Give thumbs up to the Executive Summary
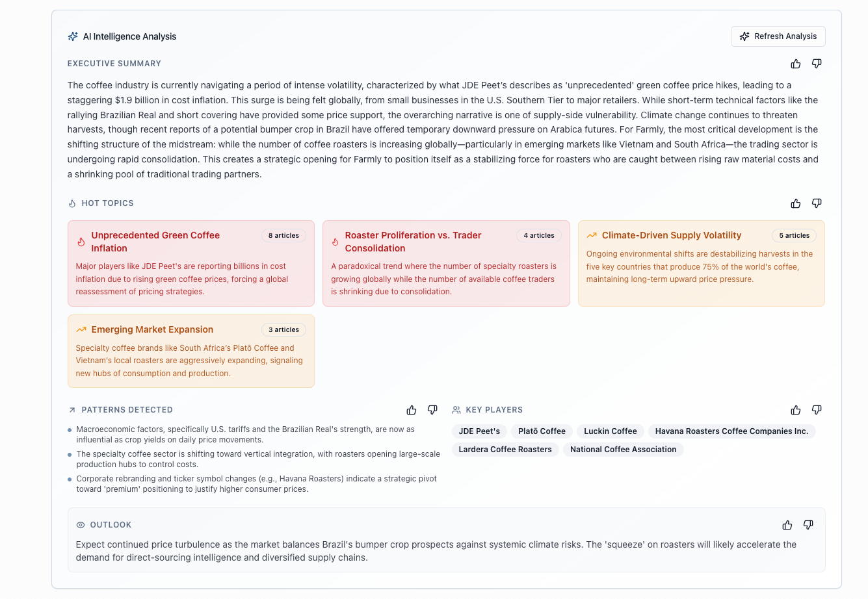The height and width of the screenshot is (599, 868). point(796,64)
